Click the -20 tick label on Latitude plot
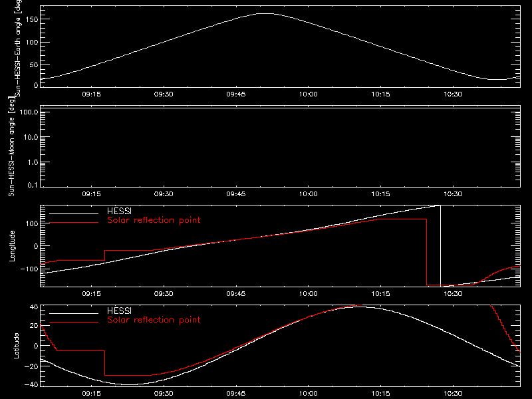This screenshot has width=532, height=399. 31,366
